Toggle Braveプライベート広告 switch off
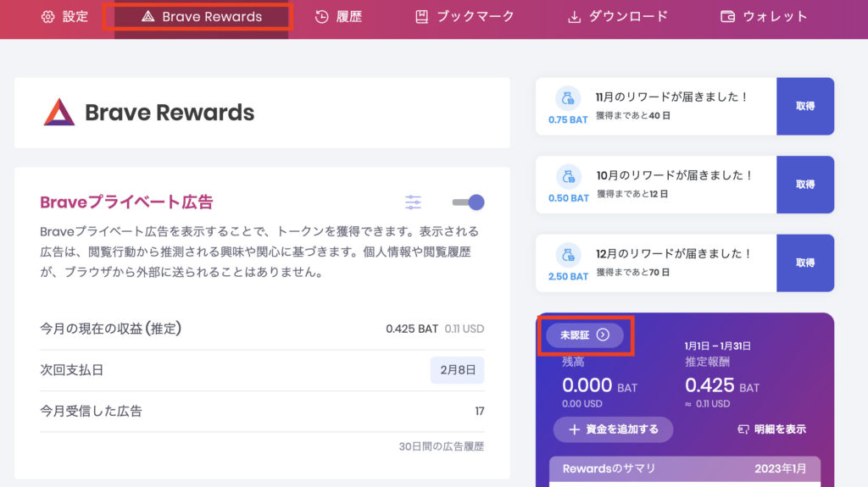 pyautogui.click(x=468, y=202)
